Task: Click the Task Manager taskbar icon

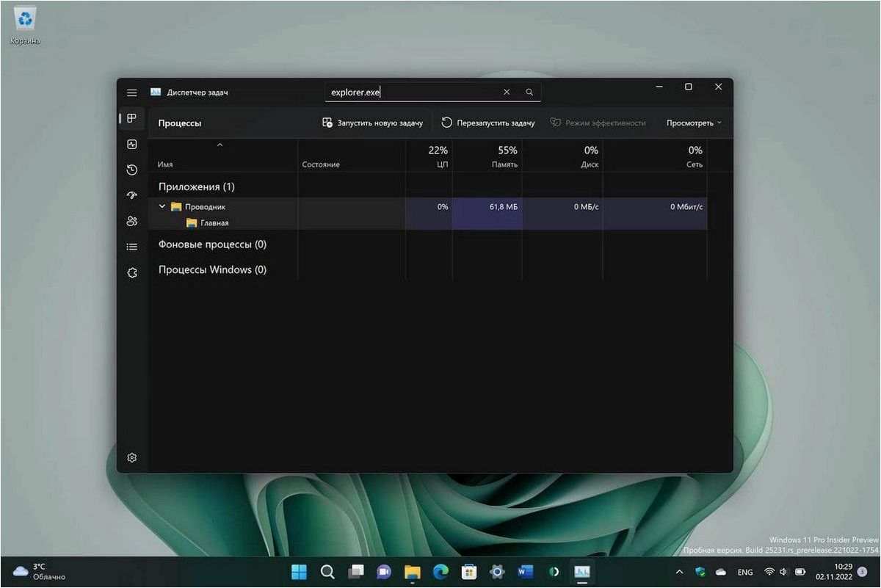Action: 582,572
